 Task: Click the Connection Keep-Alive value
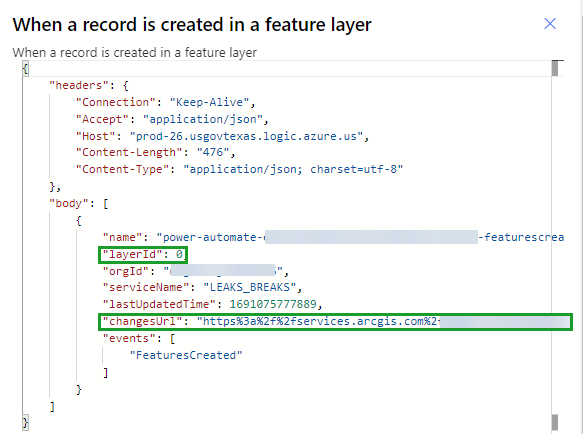click(x=210, y=102)
